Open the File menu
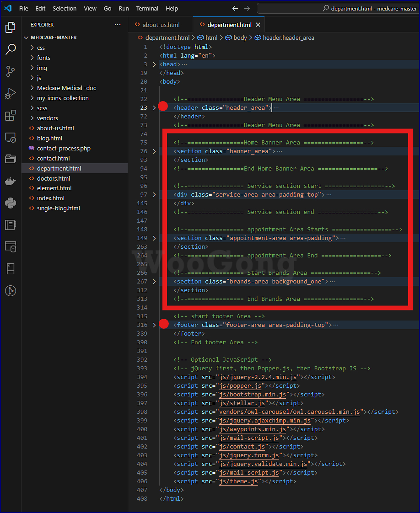This screenshot has height=513, width=420. 24,9
